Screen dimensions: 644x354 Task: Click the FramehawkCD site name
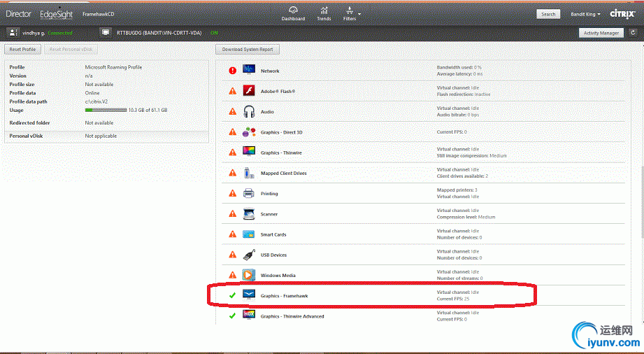click(98, 14)
